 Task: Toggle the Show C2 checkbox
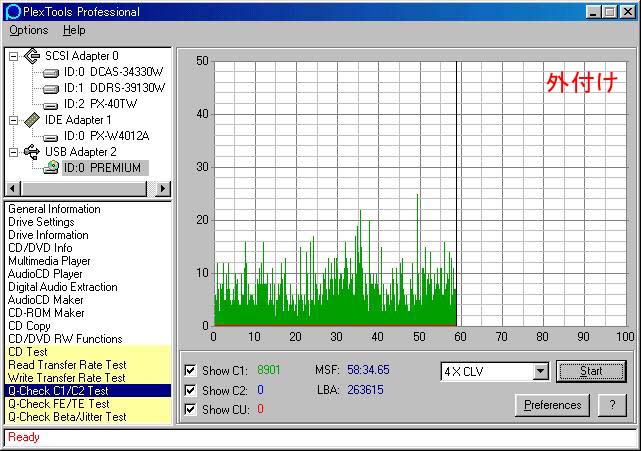190,390
